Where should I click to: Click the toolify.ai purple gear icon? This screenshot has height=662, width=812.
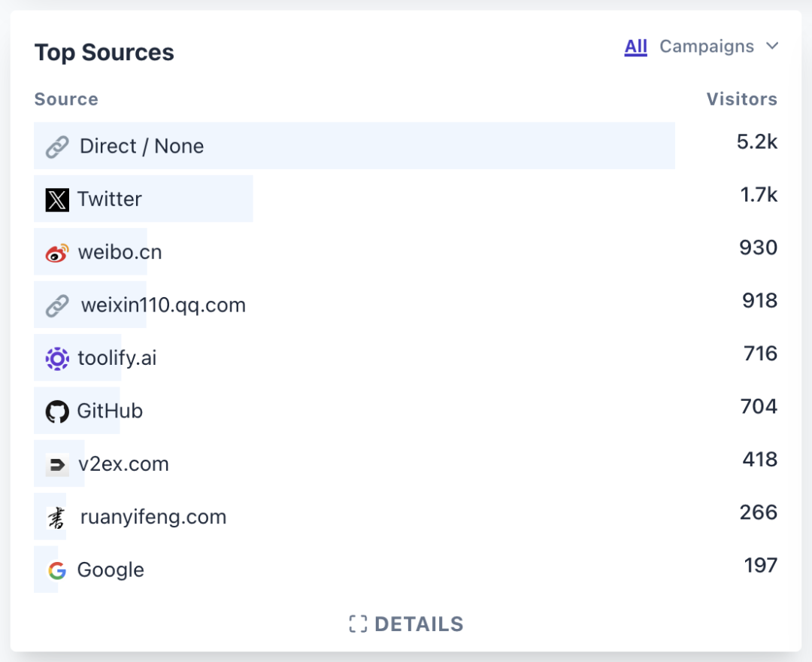pyautogui.click(x=57, y=358)
